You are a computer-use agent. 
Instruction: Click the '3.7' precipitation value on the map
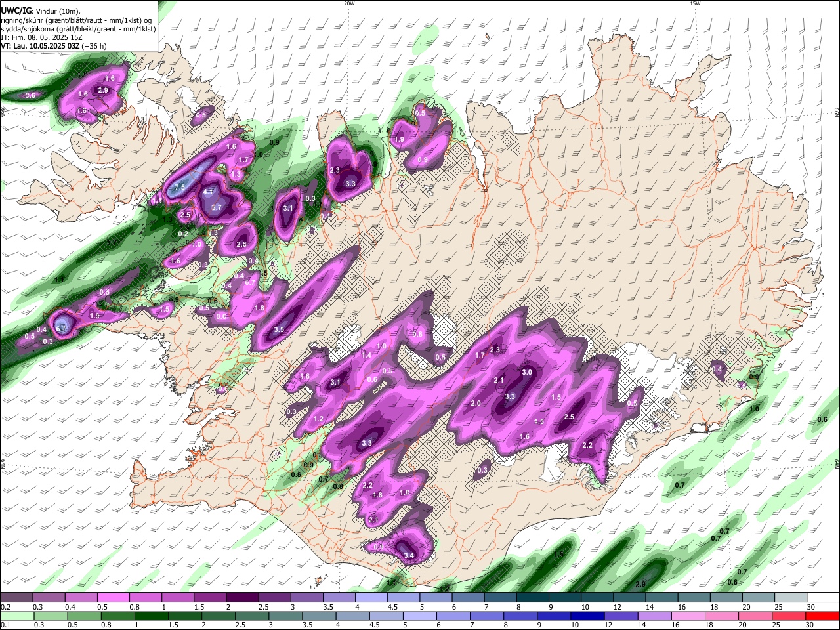(217, 207)
